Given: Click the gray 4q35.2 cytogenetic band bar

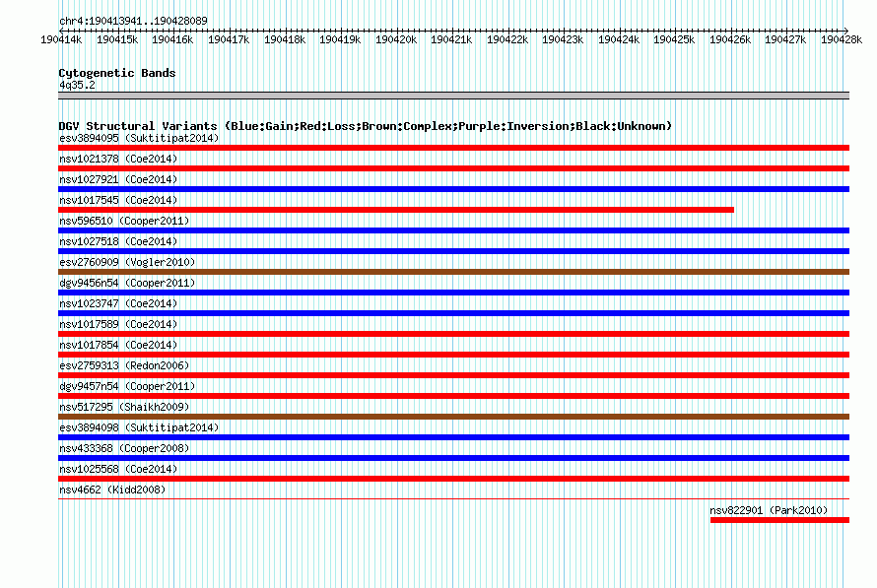Looking at the screenshot, I should tap(453, 96).
